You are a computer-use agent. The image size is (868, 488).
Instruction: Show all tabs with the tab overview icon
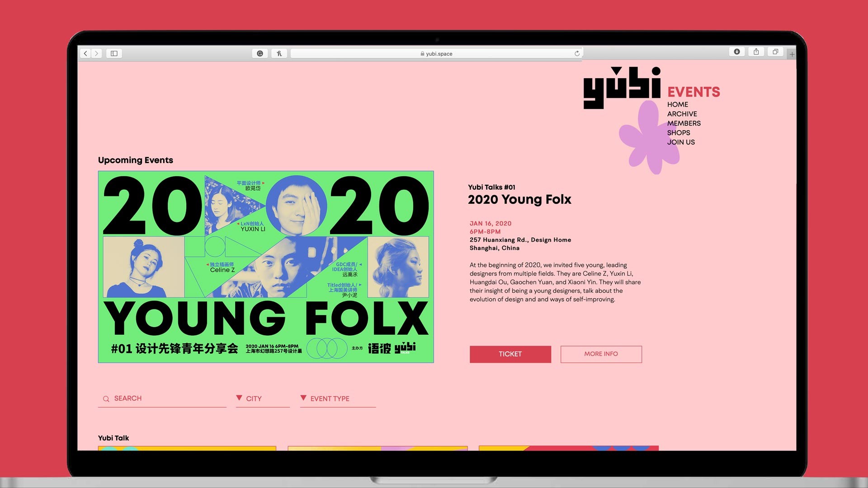[775, 52]
